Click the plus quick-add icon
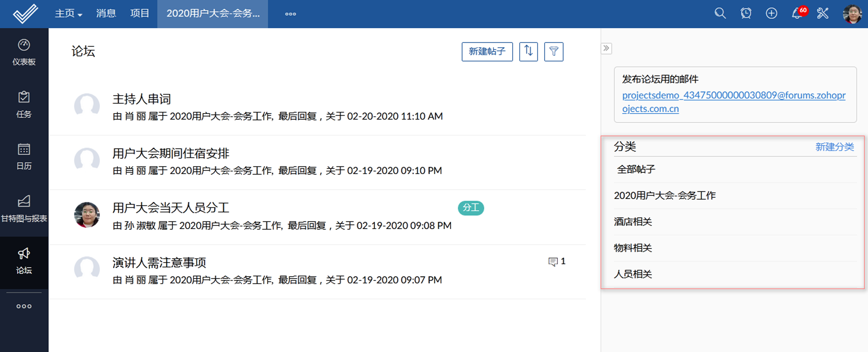The image size is (868, 352). point(771,13)
